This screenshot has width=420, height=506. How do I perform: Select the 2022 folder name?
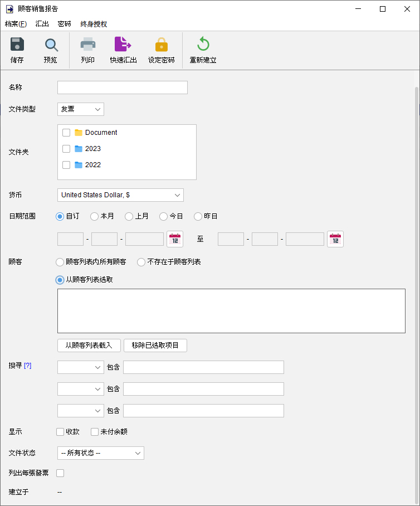[93, 165]
